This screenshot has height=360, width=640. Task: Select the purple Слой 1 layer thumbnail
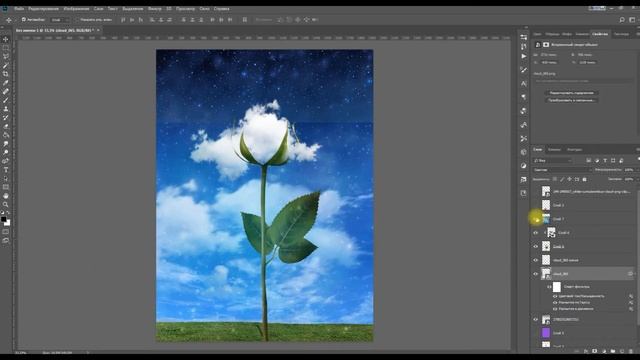coord(546,333)
